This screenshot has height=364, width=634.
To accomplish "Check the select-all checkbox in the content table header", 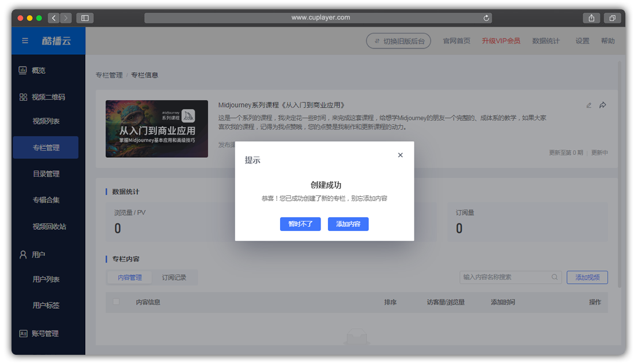I will pyautogui.click(x=116, y=302).
